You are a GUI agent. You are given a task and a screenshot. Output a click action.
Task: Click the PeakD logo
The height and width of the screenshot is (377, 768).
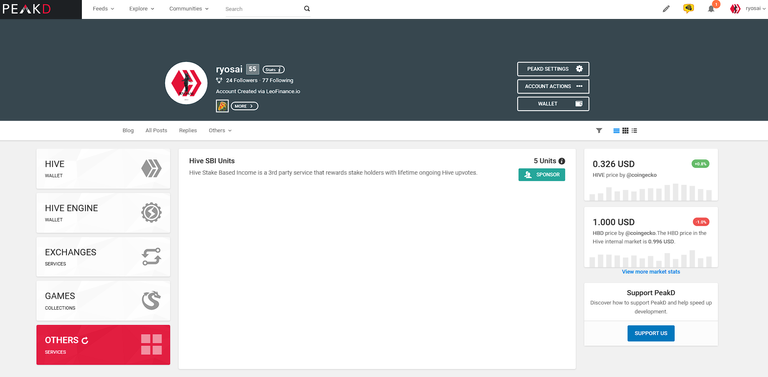pyautogui.click(x=27, y=9)
